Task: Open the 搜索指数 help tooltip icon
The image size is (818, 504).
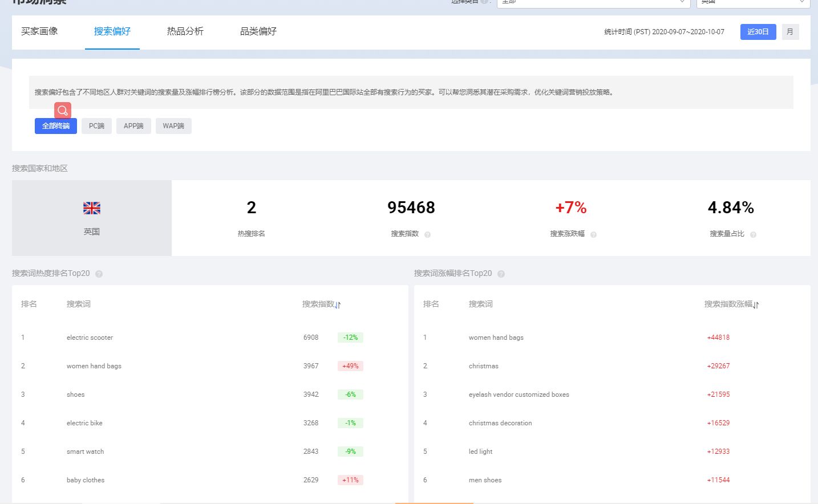Action: click(427, 234)
